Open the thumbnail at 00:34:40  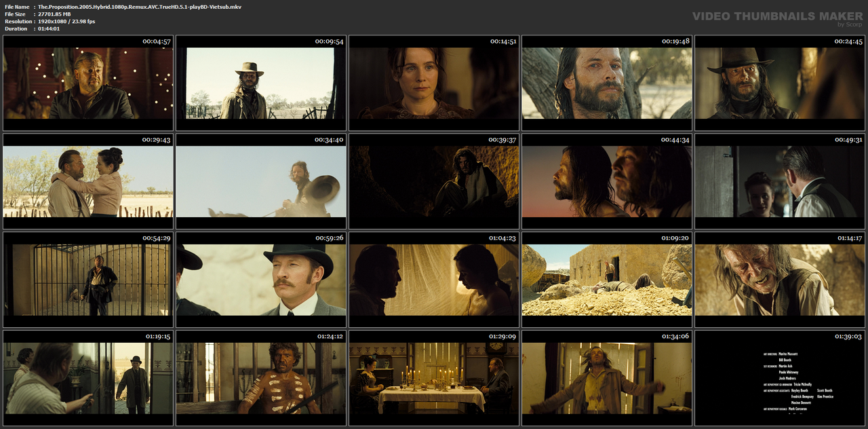coord(261,181)
